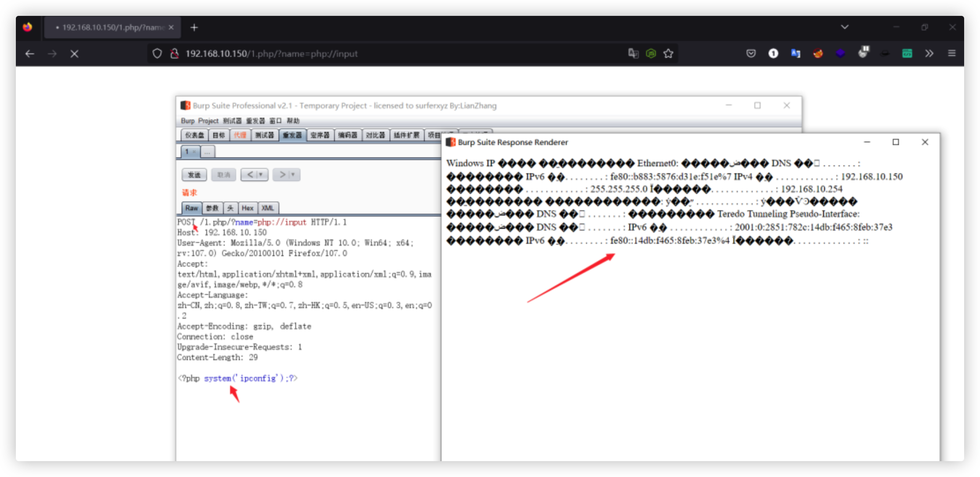
Task: Select the Hex request view tab
Action: click(x=248, y=208)
